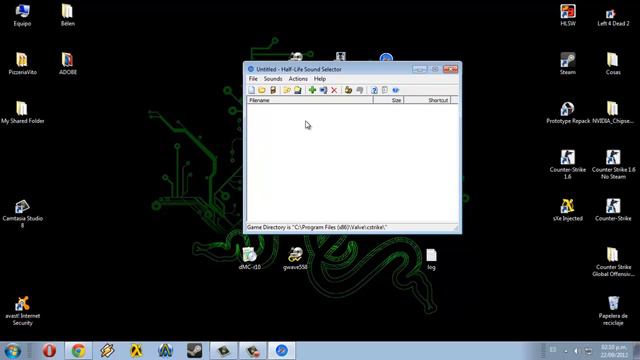Select the ADOBE desktop icon
This screenshot has height=360, width=640.
[68, 64]
